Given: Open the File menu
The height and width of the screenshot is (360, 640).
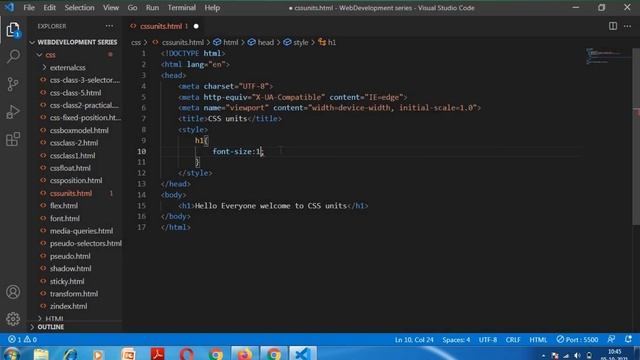Looking at the screenshot, I should [x=29, y=8].
